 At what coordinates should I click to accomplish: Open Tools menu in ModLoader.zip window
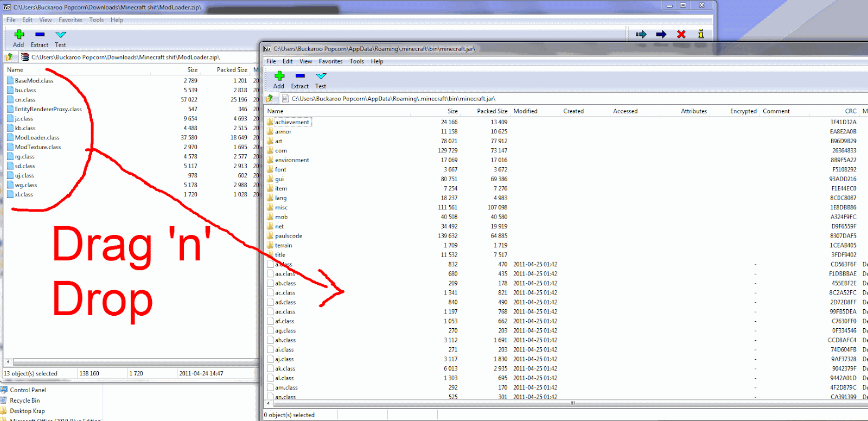point(97,20)
